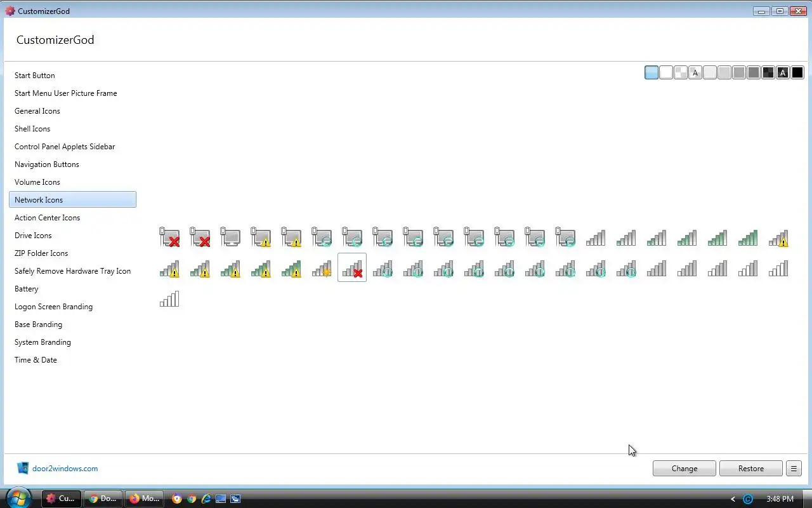Pick the wired monitor icon without overlay
The image size is (812, 508).
point(230,237)
